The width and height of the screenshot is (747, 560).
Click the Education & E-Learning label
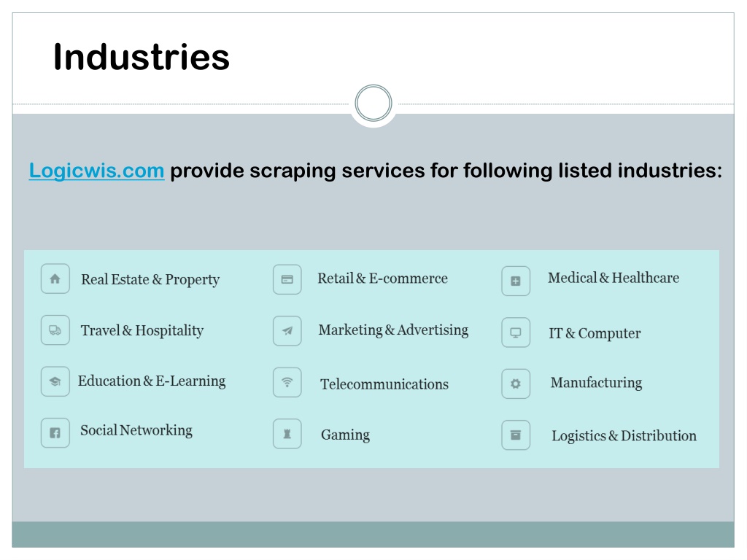pos(152,381)
